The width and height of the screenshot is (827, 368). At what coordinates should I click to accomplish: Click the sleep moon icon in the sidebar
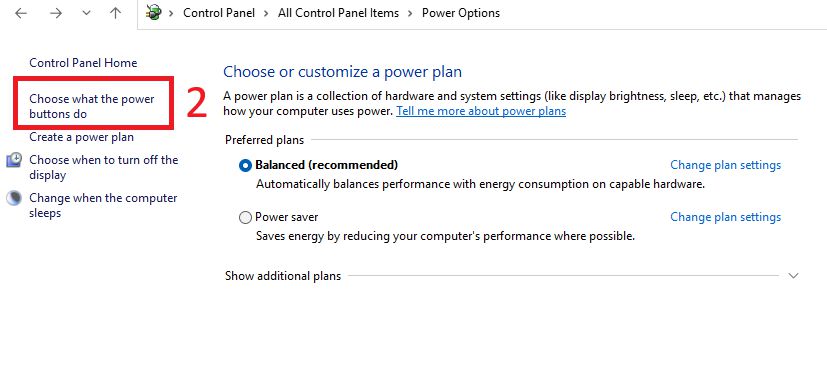14,198
